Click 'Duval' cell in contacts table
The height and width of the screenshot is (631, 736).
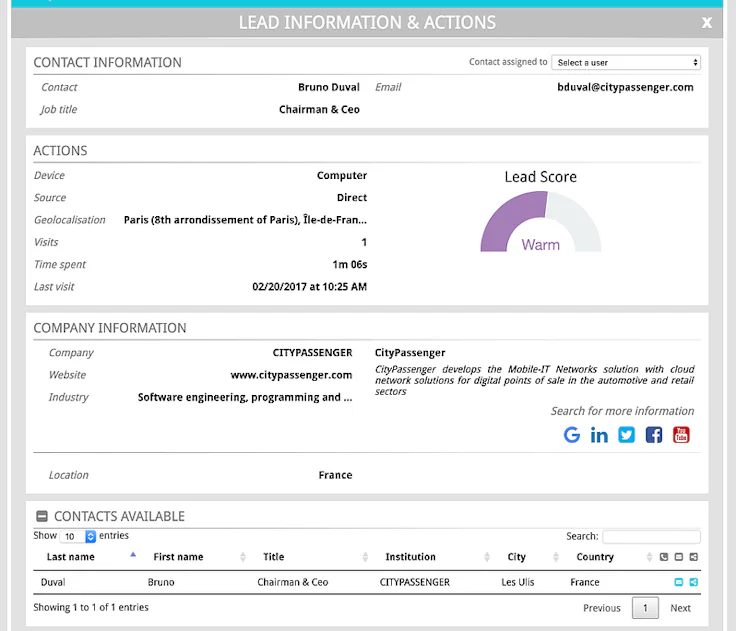point(53,582)
